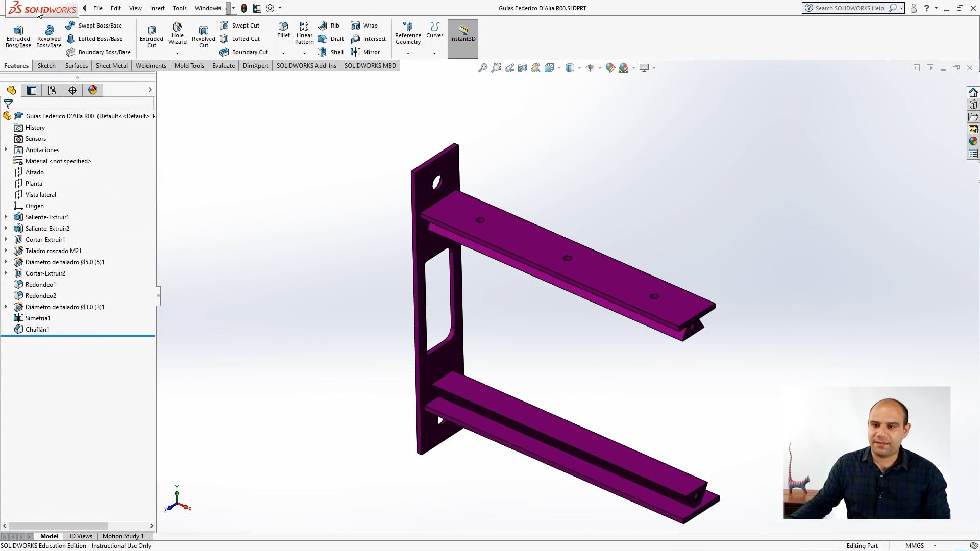The image size is (980, 551).
Task: Switch to the PropertyManager tab
Action: coord(32,90)
